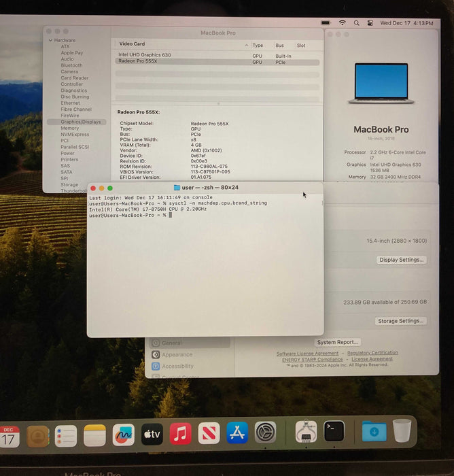454x476 pixels.
Task: Select Graphics/Displays in the sidebar
Action: point(77,122)
